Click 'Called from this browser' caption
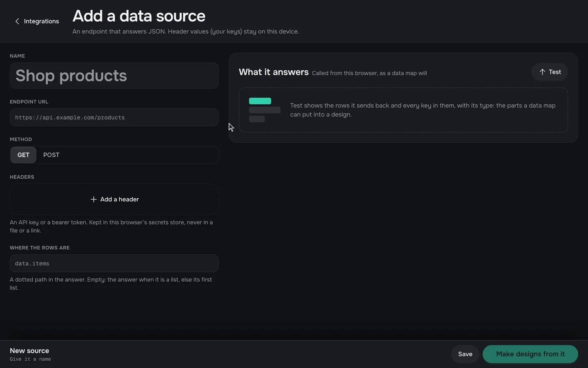Image resolution: width=588 pixels, height=368 pixels. click(x=370, y=73)
